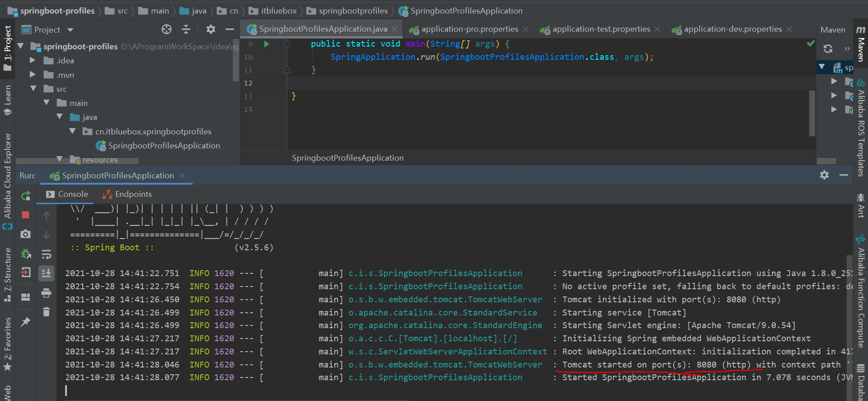Click the up stack trace arrow

[x=46, y=215]
